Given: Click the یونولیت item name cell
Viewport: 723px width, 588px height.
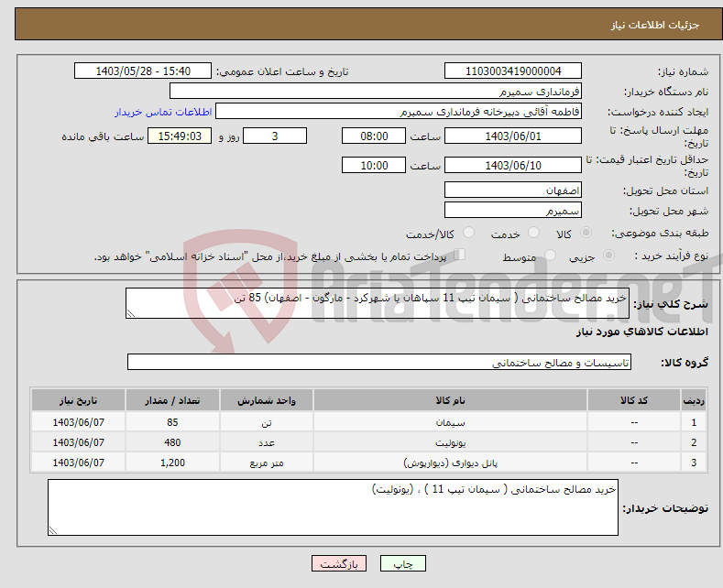Looking at the screenshot, I should coord(450,442).
